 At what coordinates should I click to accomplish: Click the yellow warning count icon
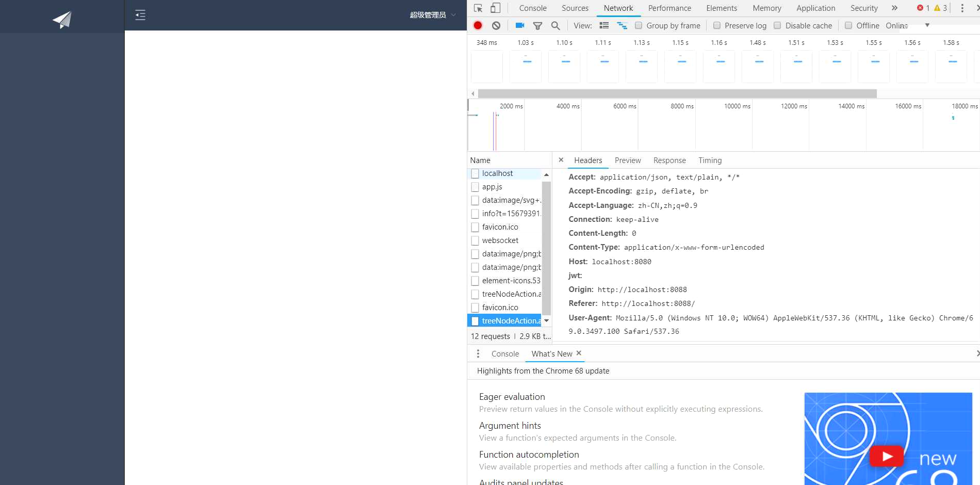tap(937, 8)
